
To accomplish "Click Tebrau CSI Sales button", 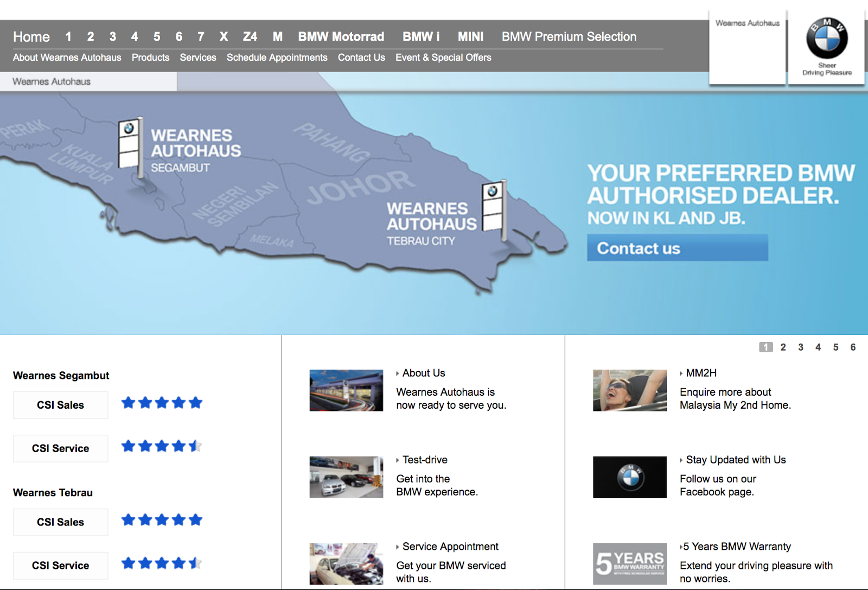I will 61,522.
